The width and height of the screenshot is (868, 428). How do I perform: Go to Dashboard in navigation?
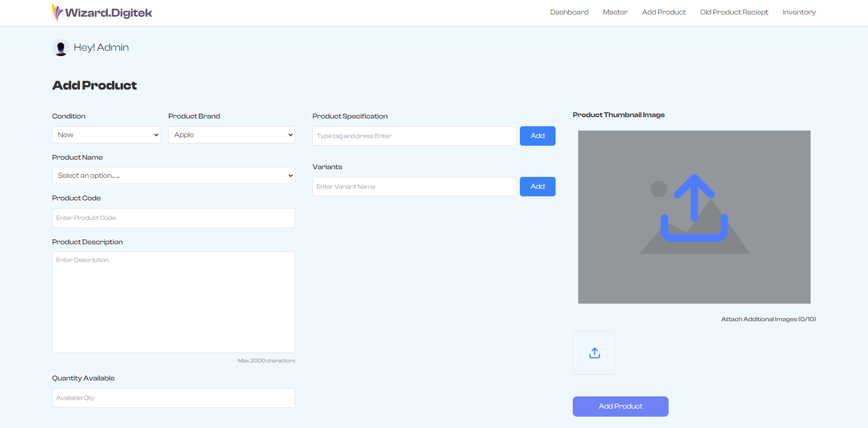[x=569, y=12]
